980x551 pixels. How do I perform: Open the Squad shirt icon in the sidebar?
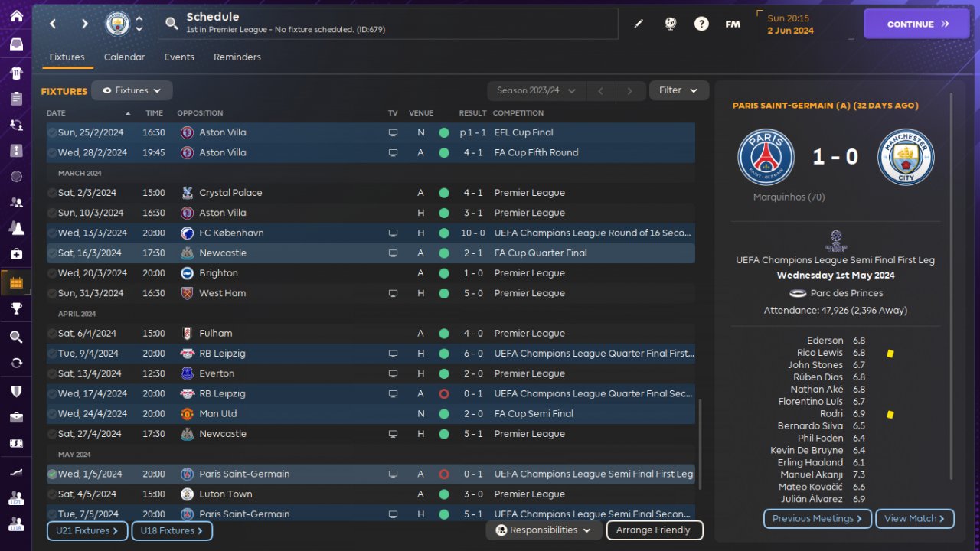click(16, 73)
